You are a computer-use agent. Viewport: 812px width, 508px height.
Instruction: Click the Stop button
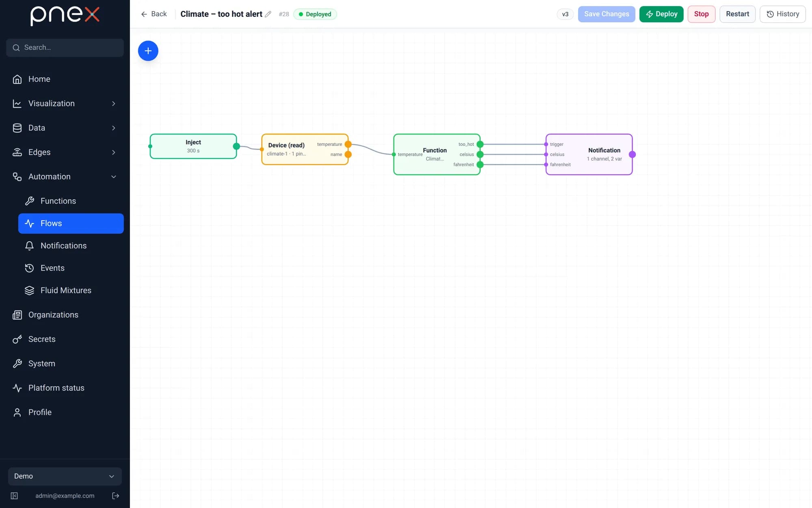click(702, 14)
